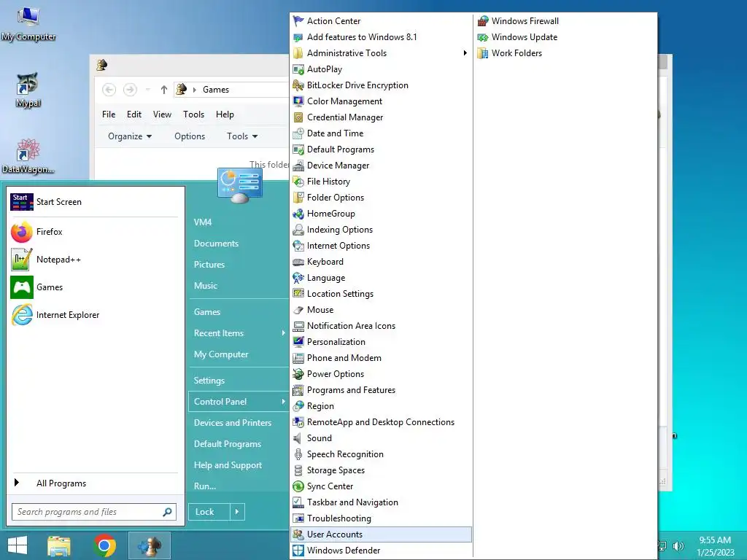Open the BitLocker Drive Encryption icon
The width and height of the screenshot is (747, 560).
click(x=298, y=85)
